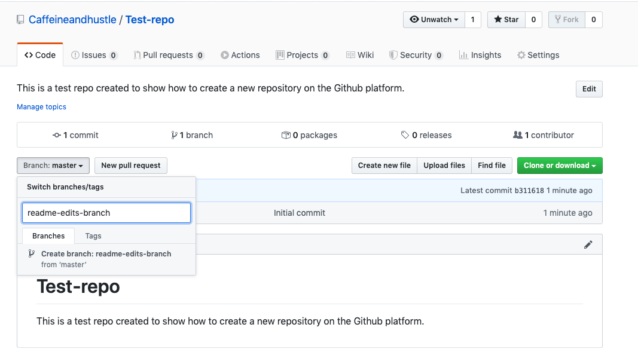
Task: Focus the branch name input field
Action: pos(106,213)
